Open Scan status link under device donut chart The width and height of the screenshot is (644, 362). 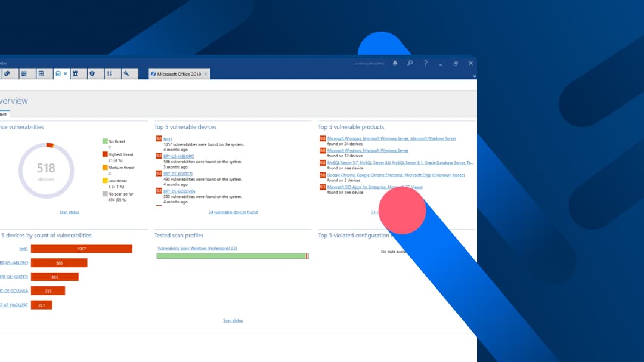(69, 212)
